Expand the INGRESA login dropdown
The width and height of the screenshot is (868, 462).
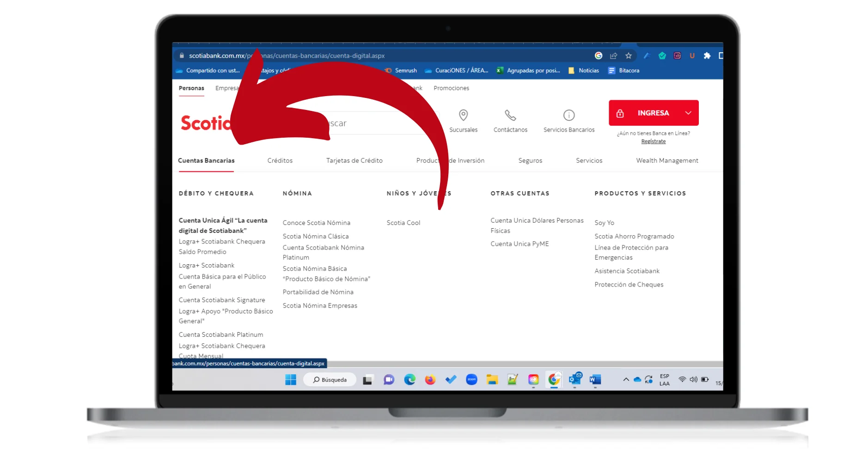point(688,113)
